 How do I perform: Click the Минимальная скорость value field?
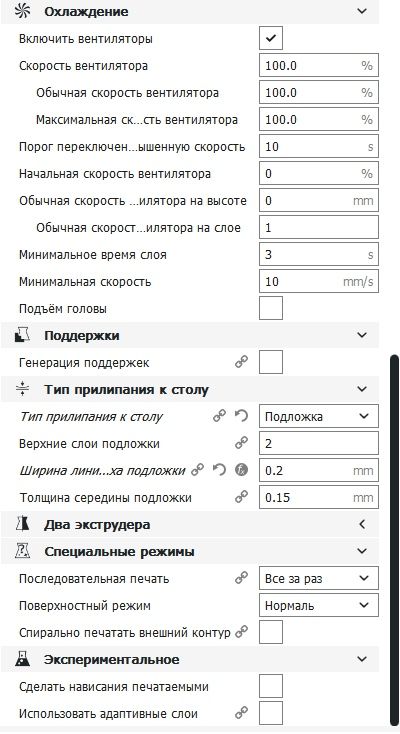319,281
